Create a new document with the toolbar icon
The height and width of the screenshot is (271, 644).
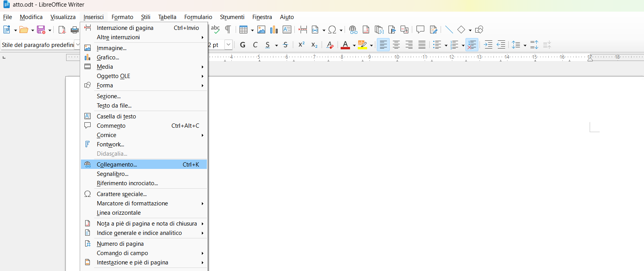(x=7, y=30)
